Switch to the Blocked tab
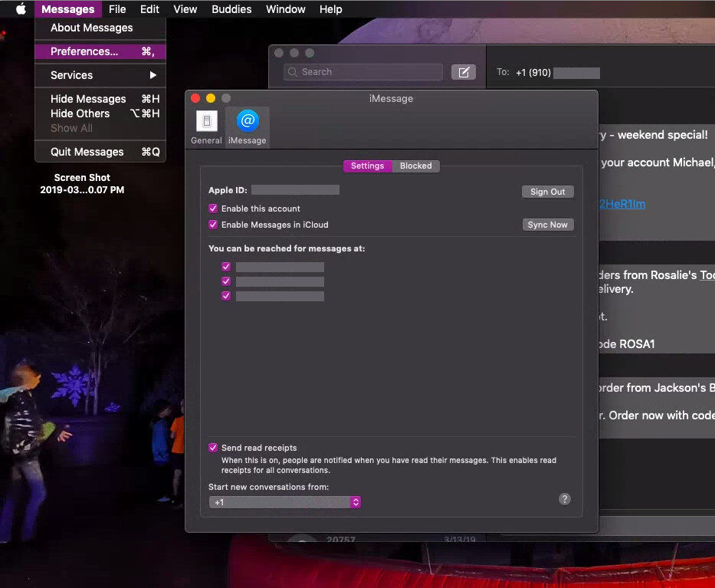The height and width of the screenshot is (588, 715). [415, 166]
